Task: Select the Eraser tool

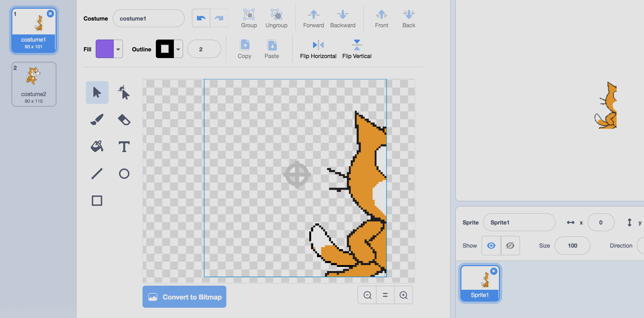Action: pos(124,119)
